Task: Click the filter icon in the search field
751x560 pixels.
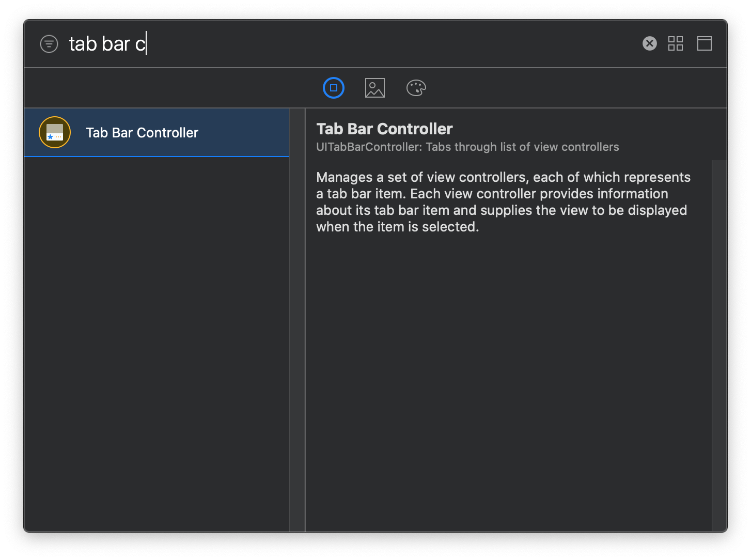Action: point(49,43)
